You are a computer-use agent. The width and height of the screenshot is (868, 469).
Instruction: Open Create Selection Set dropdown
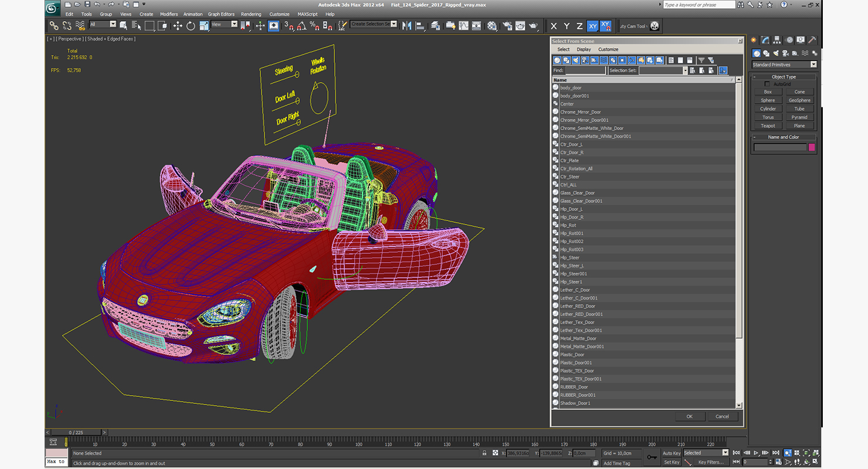pos(374,24)
